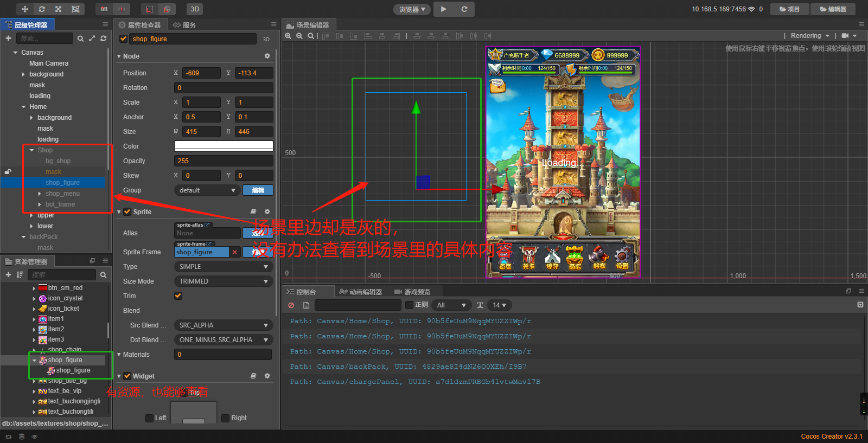Switch to the Services tab
The height and width of the screenshot is (443, 868).
185,25
